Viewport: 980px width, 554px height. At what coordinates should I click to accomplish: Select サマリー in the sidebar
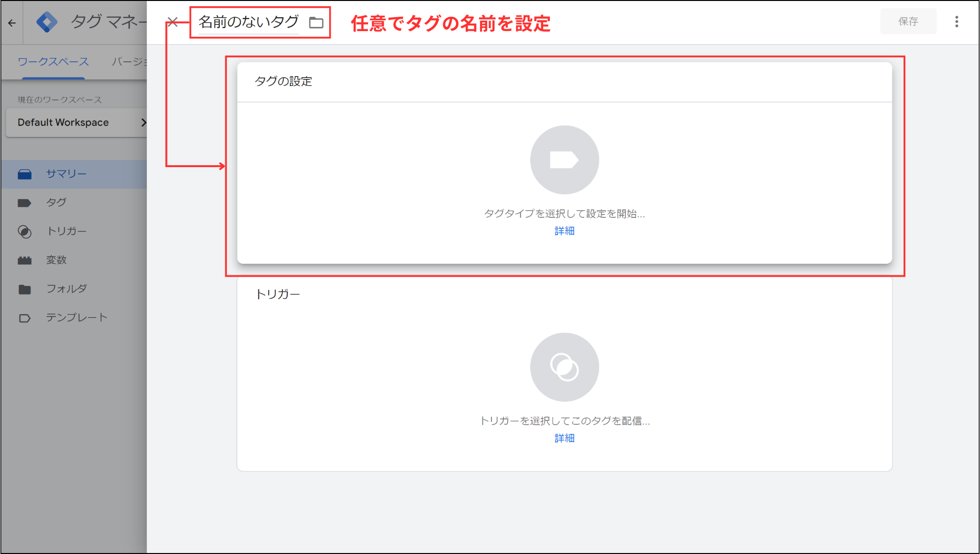74,174
